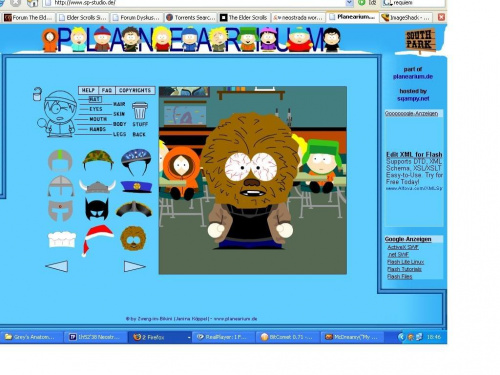This screenshot has width=500, height=375.
Task: Open RealPlayer from the taskbar
Action: (x=224, y=337)
